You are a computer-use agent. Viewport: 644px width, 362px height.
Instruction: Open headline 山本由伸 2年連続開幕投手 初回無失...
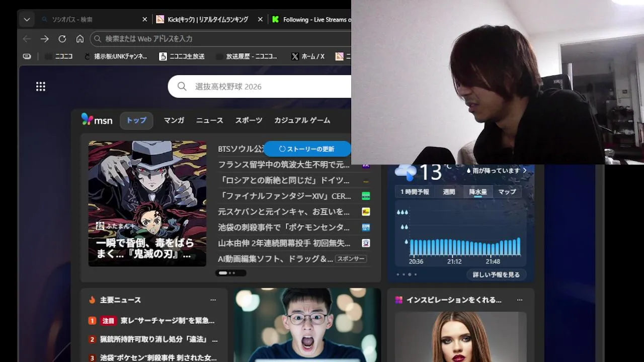284,243
